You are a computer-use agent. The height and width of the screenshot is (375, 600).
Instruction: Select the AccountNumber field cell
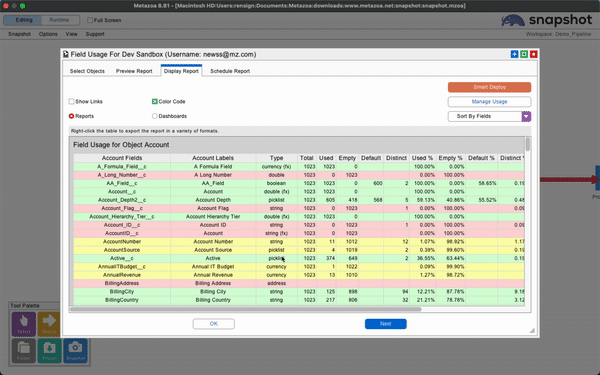pyautogui.click(x=122, y=242)
